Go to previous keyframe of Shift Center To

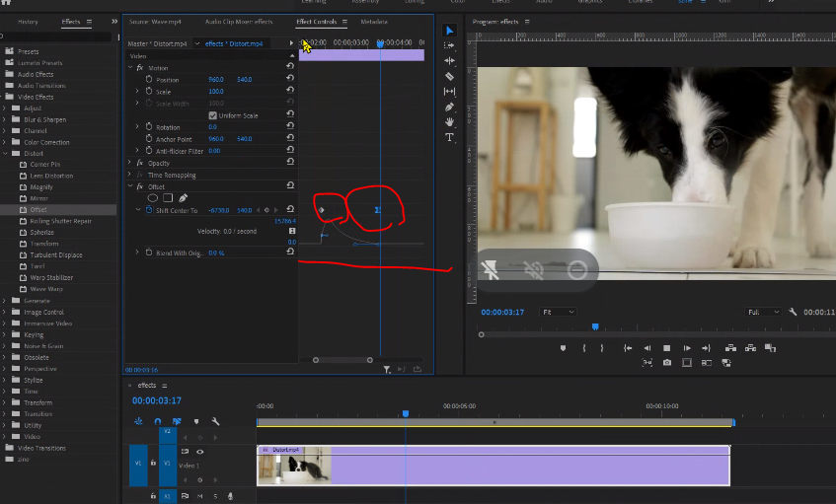[x=259, y=210]
